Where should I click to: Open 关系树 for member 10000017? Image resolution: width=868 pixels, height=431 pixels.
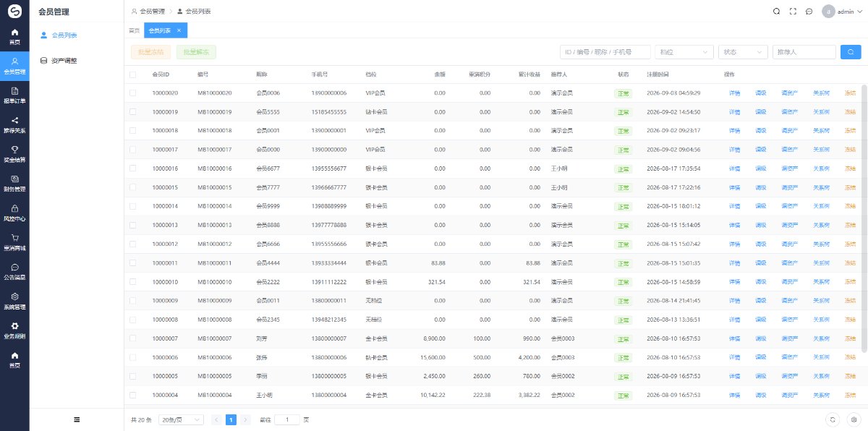821,150
